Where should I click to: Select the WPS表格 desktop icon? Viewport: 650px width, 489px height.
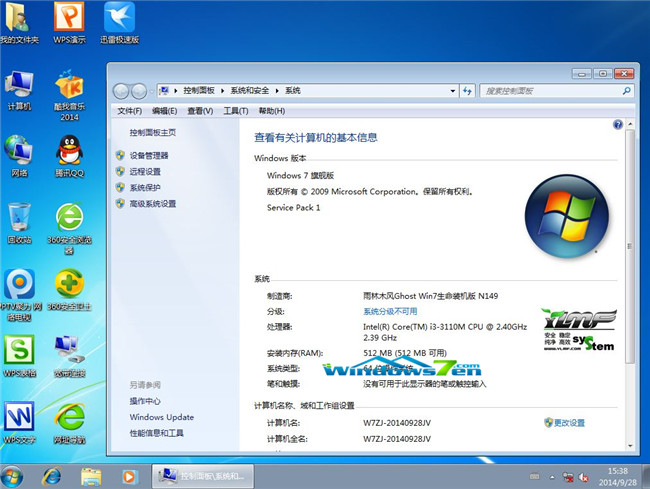click(x=19, y=356)
